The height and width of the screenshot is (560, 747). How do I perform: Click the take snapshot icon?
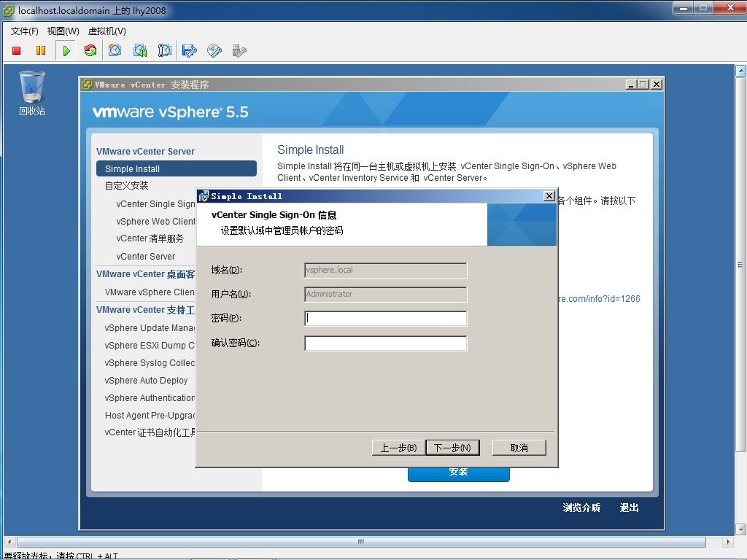(115, 50)
